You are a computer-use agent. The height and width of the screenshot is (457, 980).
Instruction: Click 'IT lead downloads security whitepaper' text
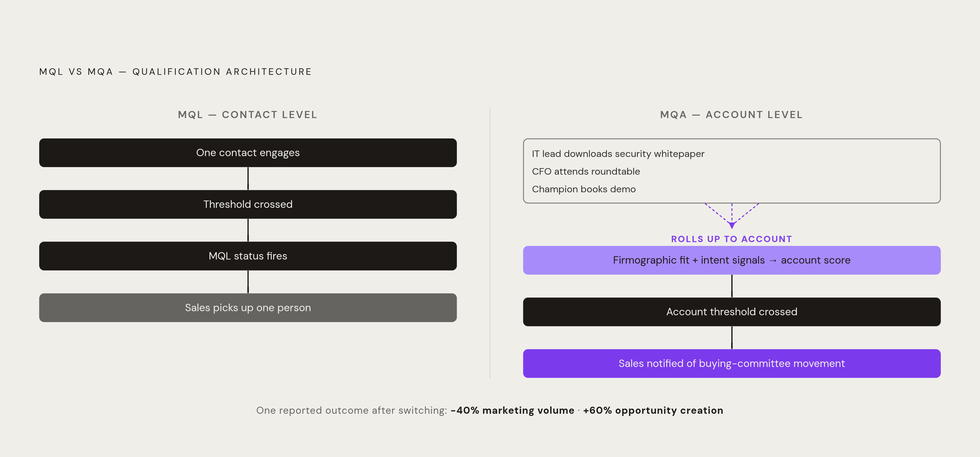pos(618,154)
